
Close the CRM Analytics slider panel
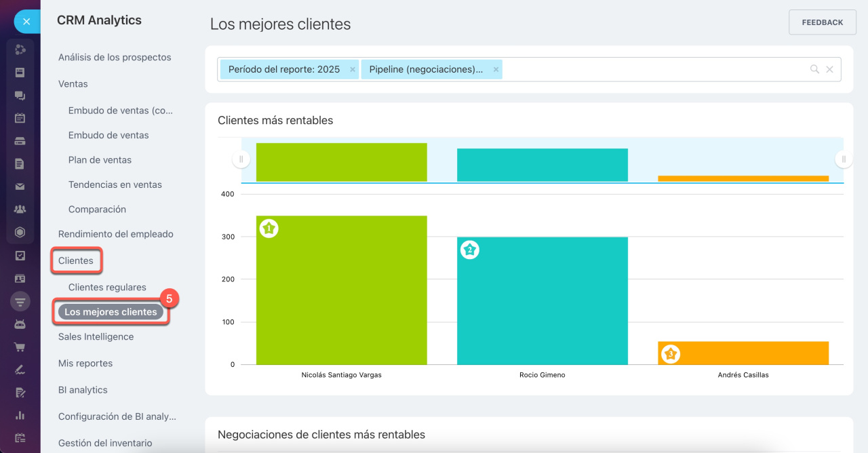(x=26, y=22)
